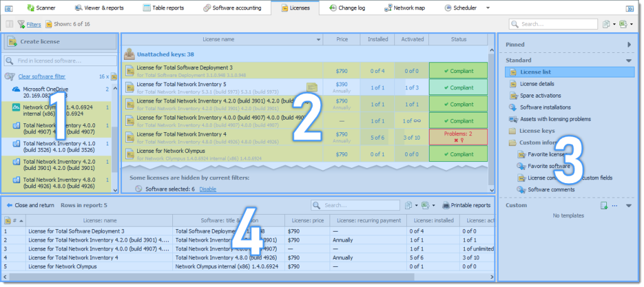Select Total Network Inventory 4.8.0 software item
This screenshot has height=287, width=644.
pyautogui.click(x=57, y=183)
